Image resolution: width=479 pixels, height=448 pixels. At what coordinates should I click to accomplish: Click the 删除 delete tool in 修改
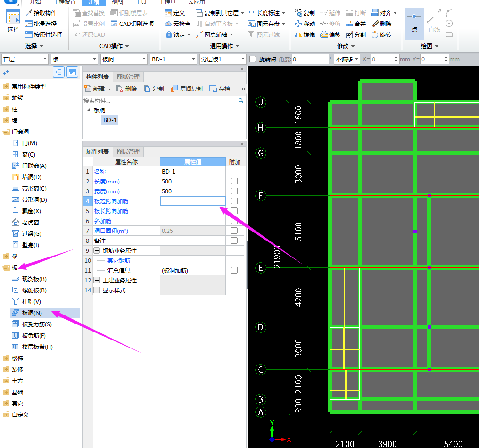(381, 24)
